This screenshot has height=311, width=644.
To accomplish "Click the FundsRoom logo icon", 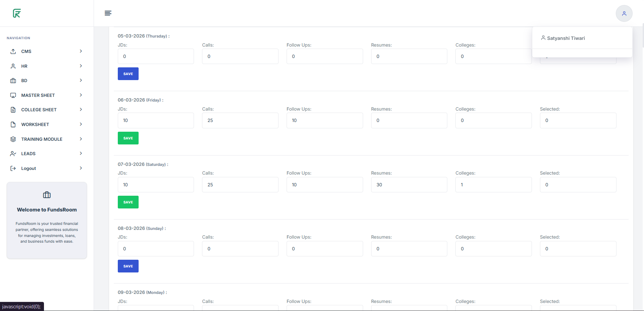I will 17,13.
